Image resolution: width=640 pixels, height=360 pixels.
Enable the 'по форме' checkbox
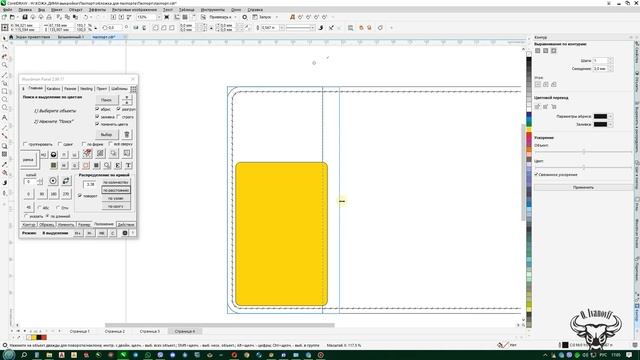(x=84, y=144)
